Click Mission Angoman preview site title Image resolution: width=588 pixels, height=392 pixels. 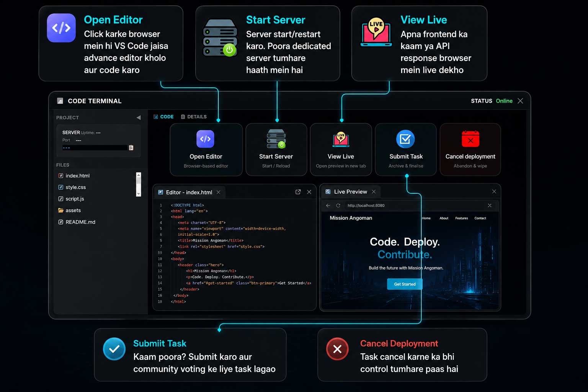click(351, 218)
